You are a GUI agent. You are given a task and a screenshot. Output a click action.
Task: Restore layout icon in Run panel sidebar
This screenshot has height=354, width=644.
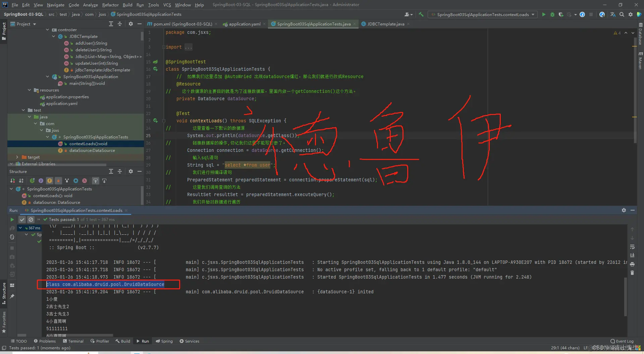(x=12, y=285)
